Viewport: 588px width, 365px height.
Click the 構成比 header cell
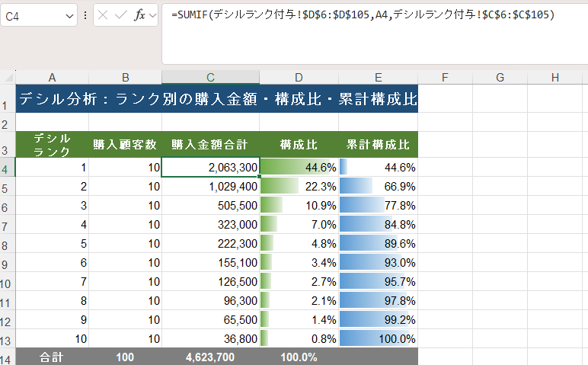pos(299,145)
